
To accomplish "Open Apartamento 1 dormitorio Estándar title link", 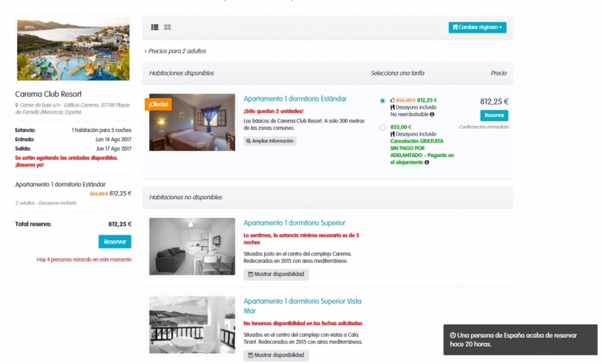I will [295, 99].
